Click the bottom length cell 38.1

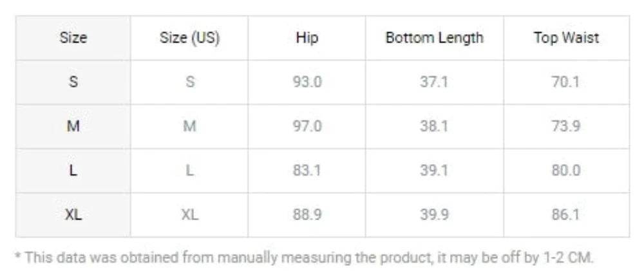434,126
